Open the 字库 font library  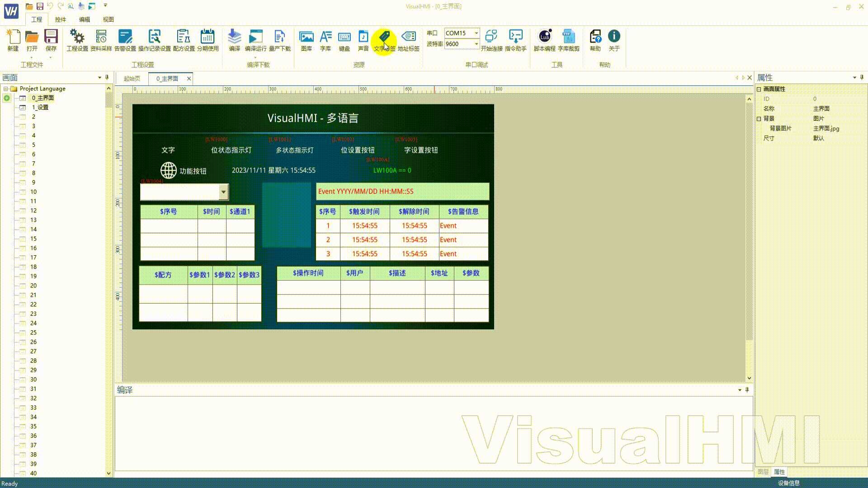(325, 40)
